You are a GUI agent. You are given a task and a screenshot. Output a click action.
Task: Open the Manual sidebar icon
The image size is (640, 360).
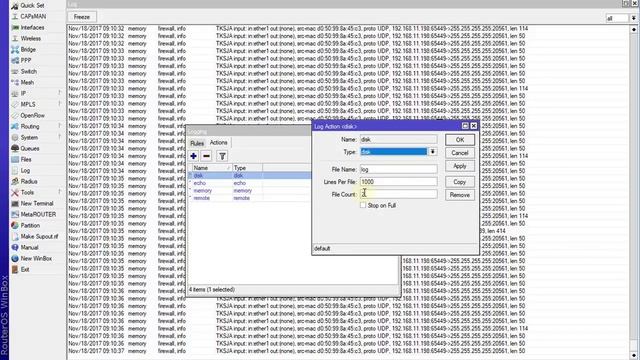[x=15, y=248]
